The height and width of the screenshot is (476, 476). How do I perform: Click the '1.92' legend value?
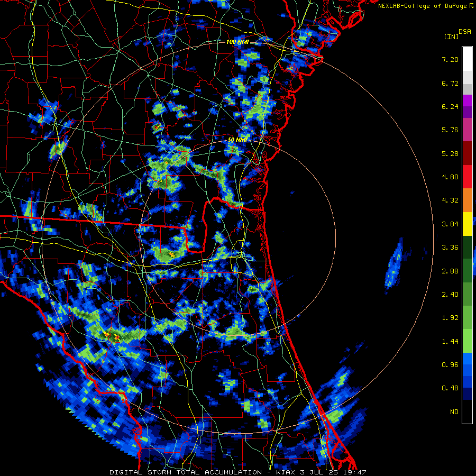point(450,318)
